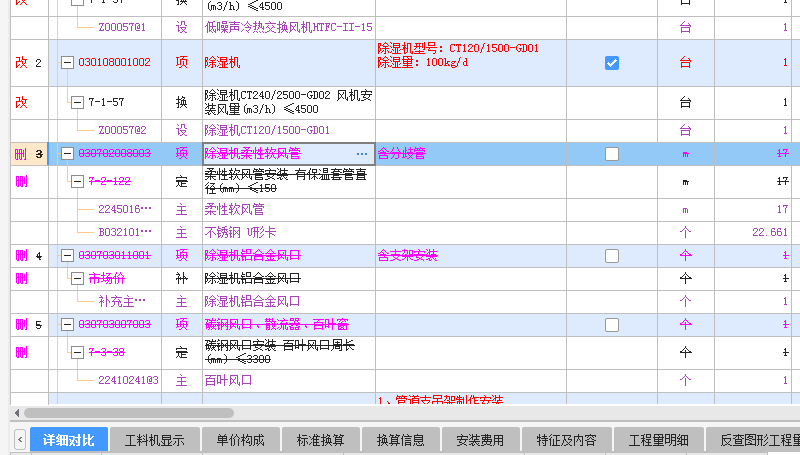Tick the checkbox in row 030702008003
The image size is (800, 455).
coord(612,154)
